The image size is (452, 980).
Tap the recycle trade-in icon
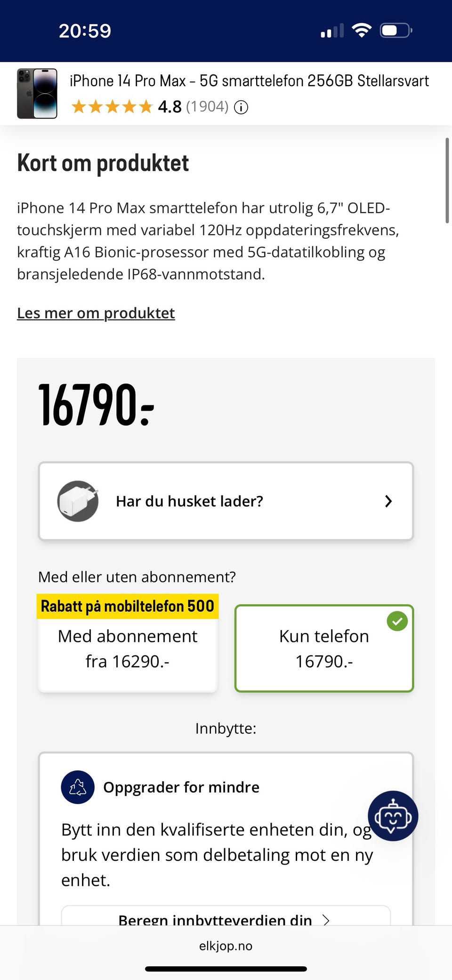[78, 787]
